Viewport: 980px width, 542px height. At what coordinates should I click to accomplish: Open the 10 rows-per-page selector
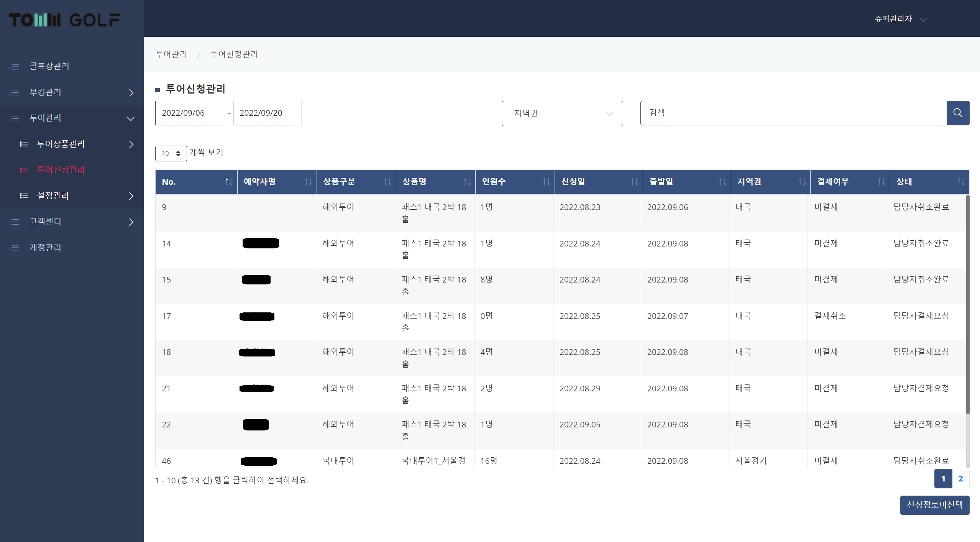click(x=171, y=153)
